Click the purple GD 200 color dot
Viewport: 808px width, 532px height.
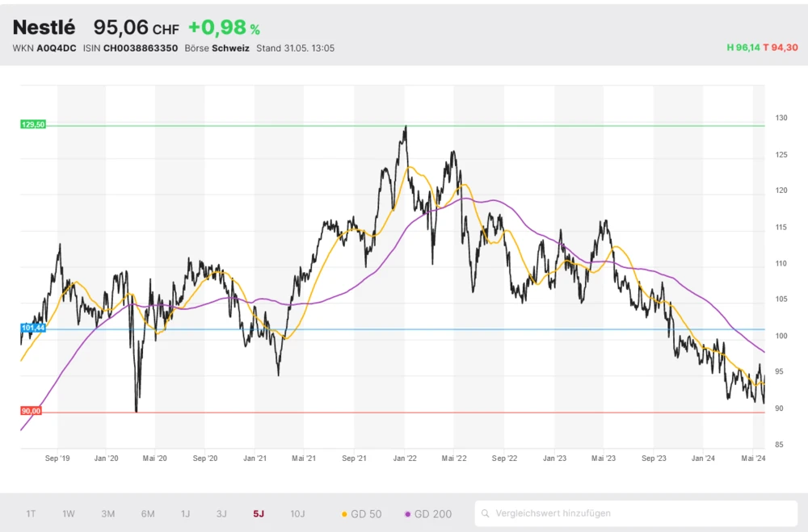(408, 513)
